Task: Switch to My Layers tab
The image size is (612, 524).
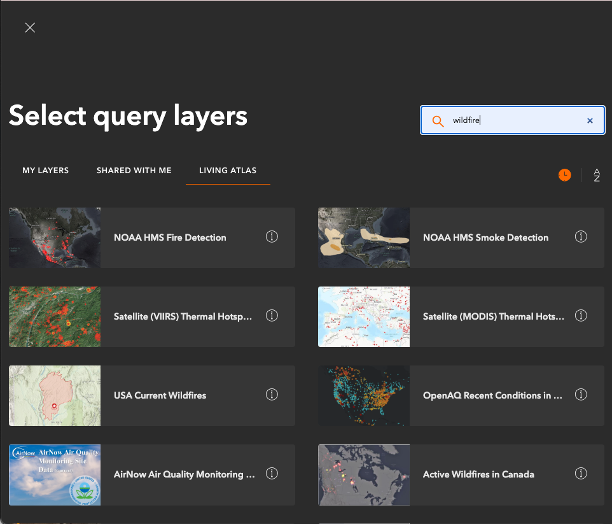Action: 45,171
